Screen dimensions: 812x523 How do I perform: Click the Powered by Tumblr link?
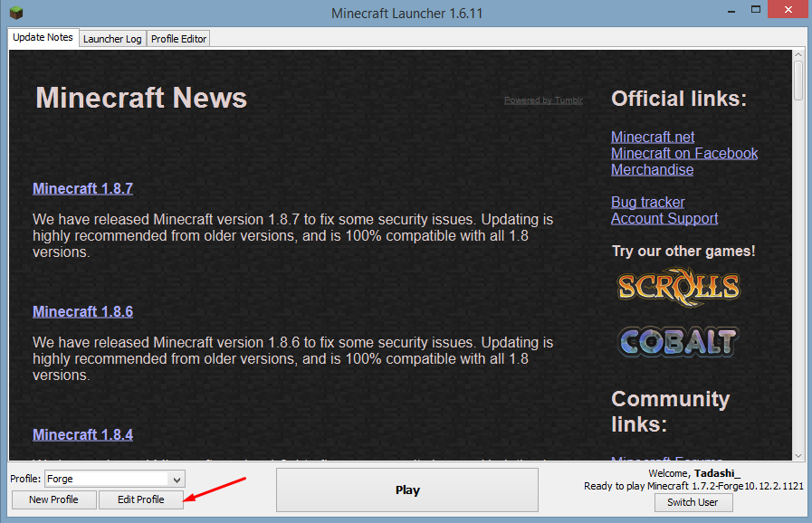pyautogui.click(x=544, y=100)
